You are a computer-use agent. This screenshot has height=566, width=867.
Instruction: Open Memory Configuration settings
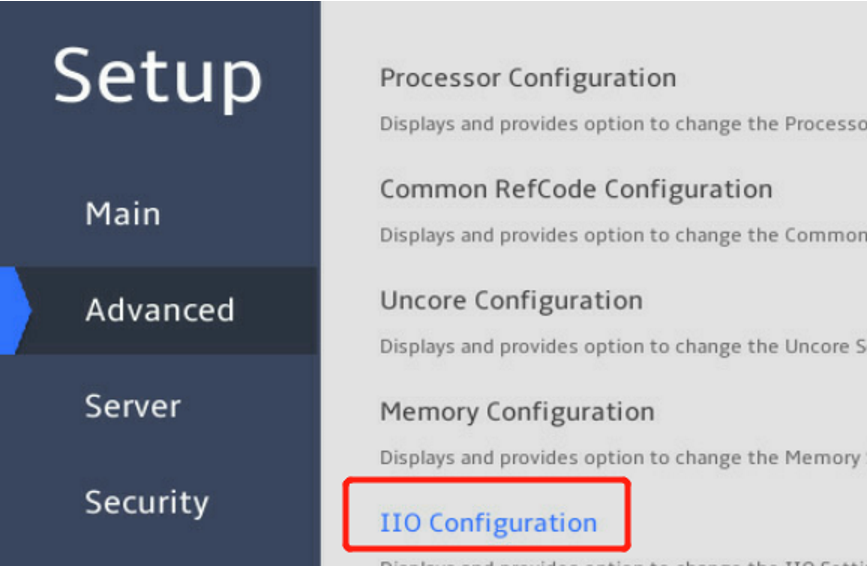[x=517, y=411]
